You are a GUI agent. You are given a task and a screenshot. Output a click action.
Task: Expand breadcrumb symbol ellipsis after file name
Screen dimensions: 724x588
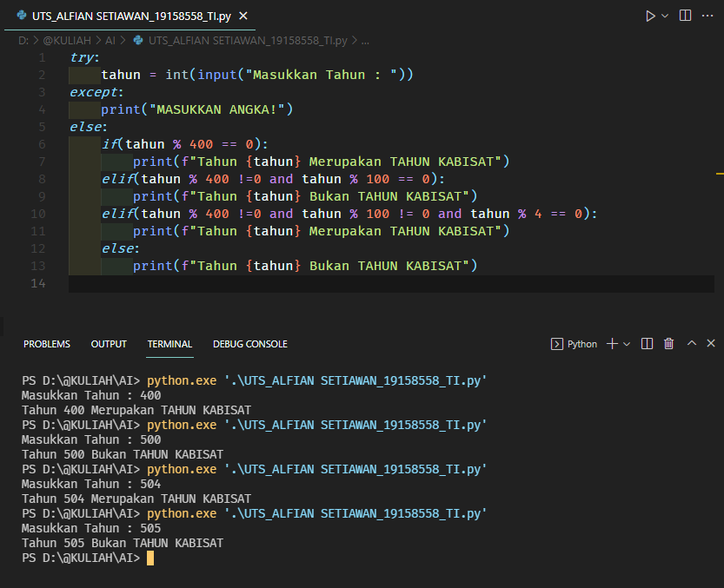(x=364, y=41)
